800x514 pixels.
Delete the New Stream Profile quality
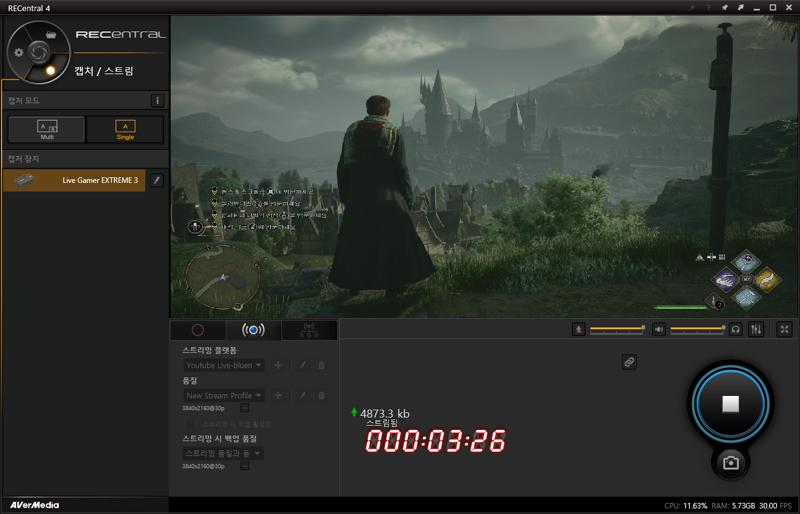coord(321,395)
